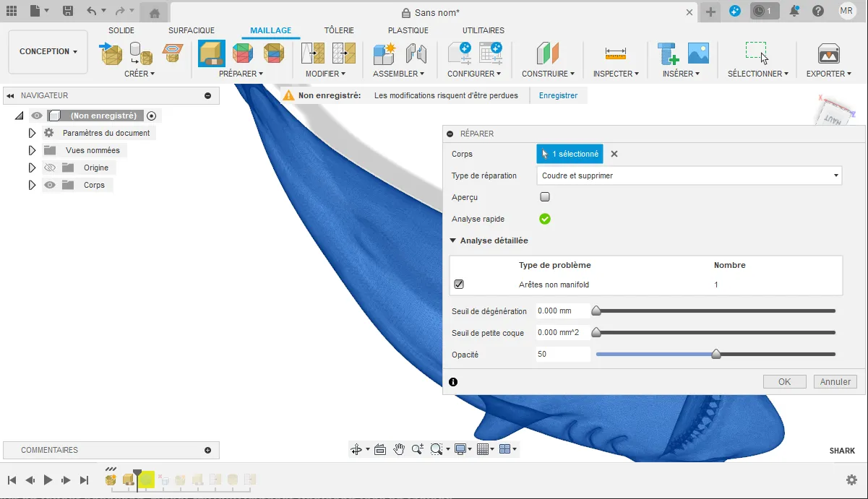
Task: Select the Combine Face Groups icon
Action: point(274,53)
